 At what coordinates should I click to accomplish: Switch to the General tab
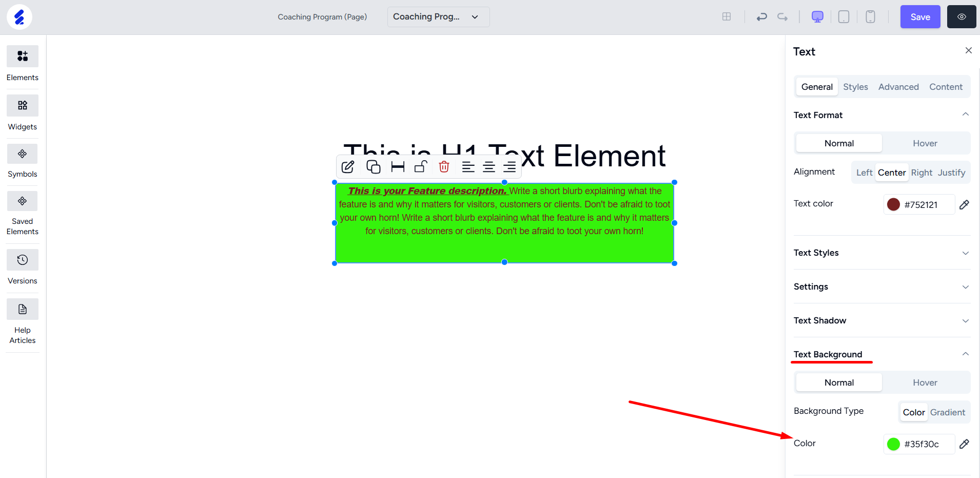(x=817, y=87)
